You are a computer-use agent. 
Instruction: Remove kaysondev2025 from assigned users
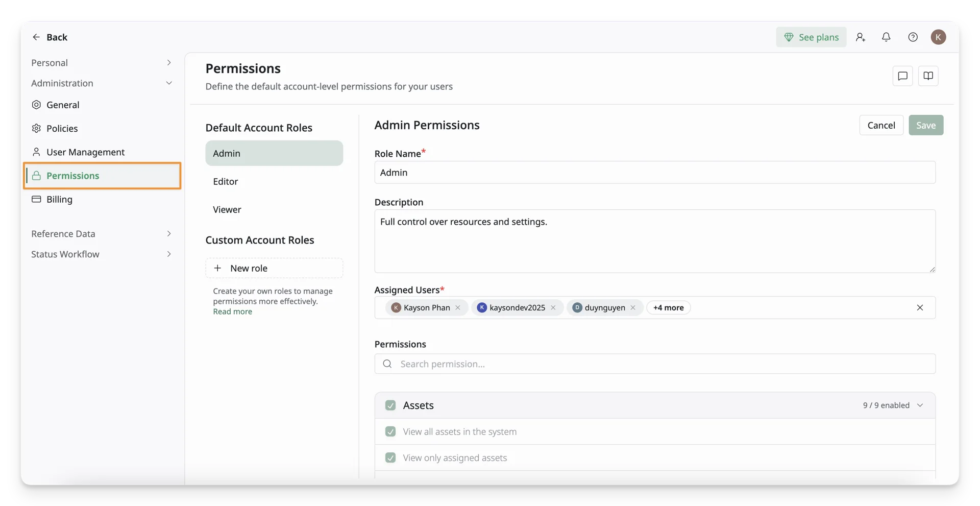pyautogui.click(x=553, y=307)
